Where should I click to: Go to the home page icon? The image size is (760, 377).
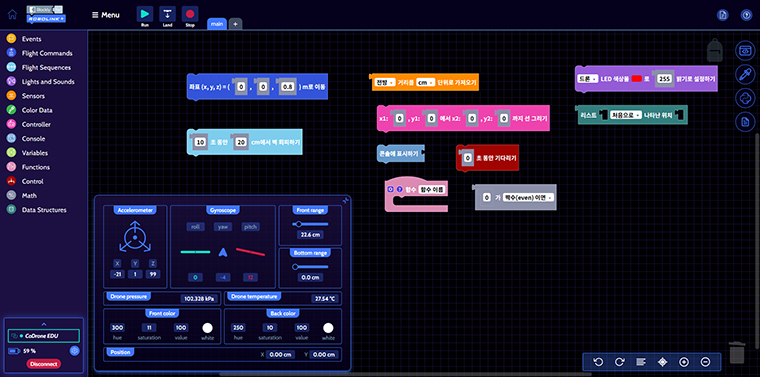[12, 14]
